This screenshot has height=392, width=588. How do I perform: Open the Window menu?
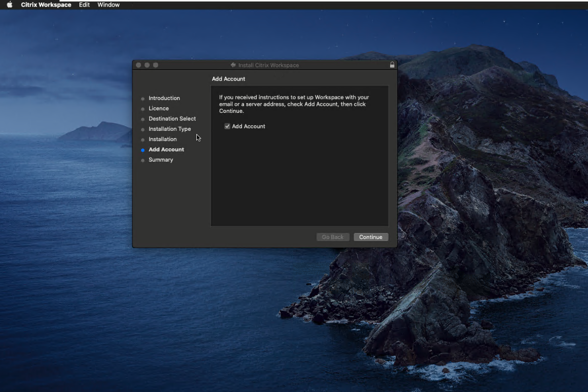click(108, 5)
